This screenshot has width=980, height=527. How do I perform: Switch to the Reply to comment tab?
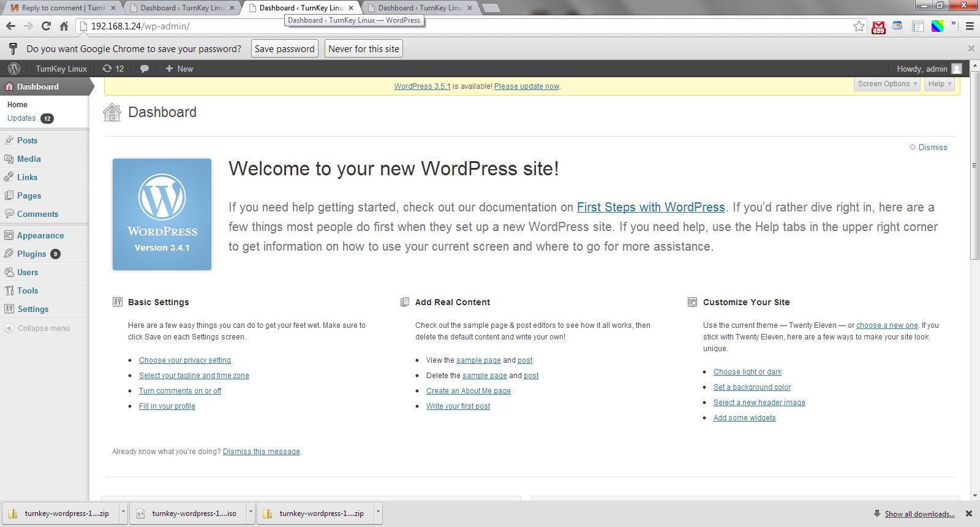tap(61, 8)
